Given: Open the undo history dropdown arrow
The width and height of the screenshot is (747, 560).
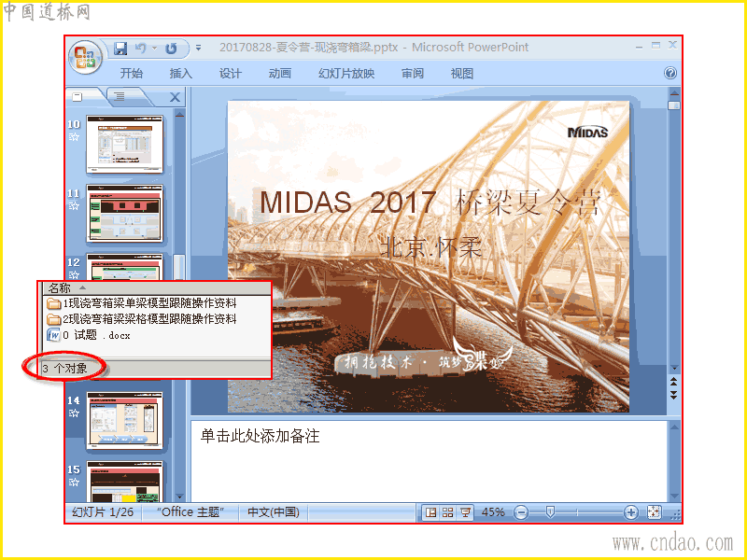Looking at the screenshot, I should tap(154, 49).
